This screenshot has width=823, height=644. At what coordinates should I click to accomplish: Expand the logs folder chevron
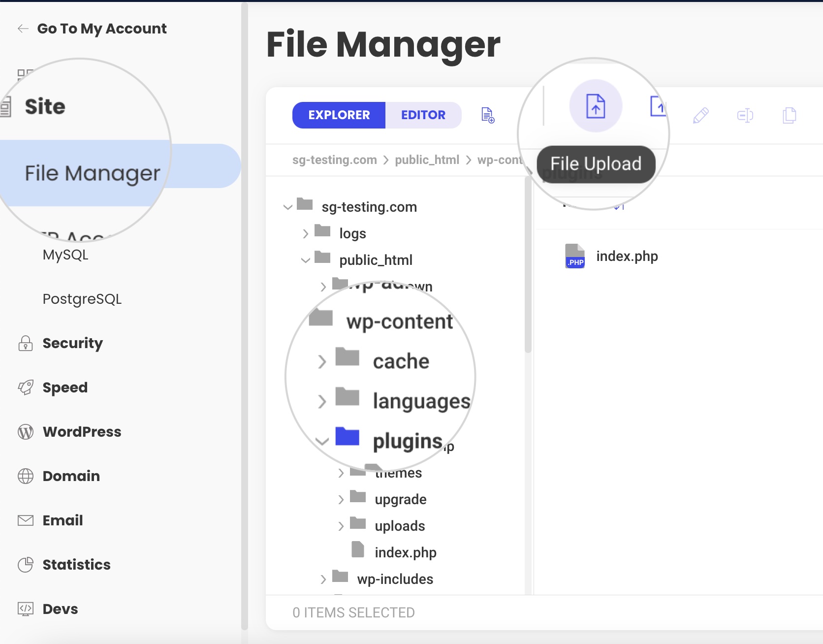[306, 233]
